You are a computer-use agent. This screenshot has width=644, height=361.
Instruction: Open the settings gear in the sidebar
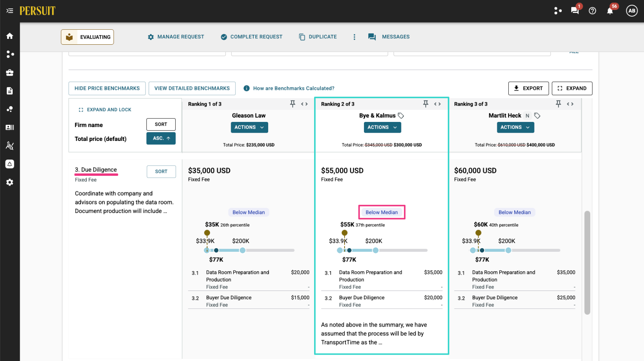tap(9, 182)
